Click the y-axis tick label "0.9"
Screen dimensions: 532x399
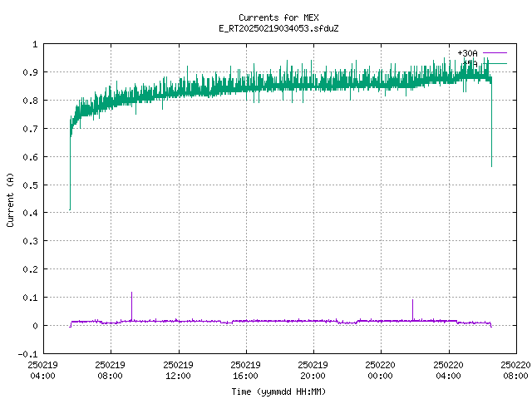[30, 72]
